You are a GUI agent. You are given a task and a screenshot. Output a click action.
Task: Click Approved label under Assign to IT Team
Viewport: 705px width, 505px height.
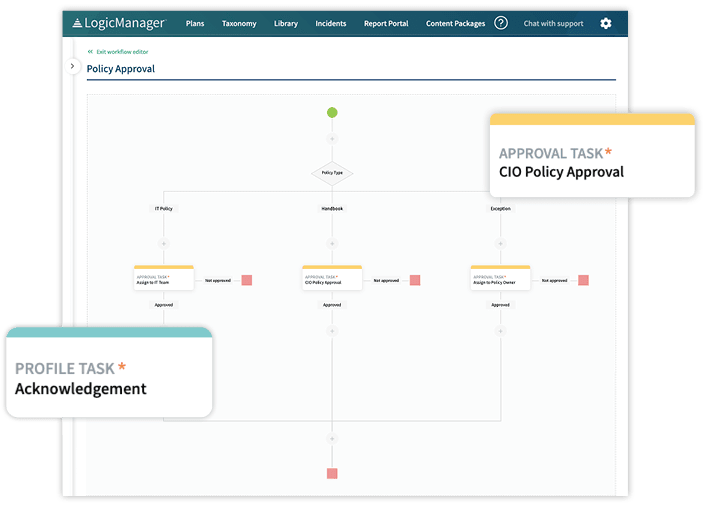click(164, 305)
